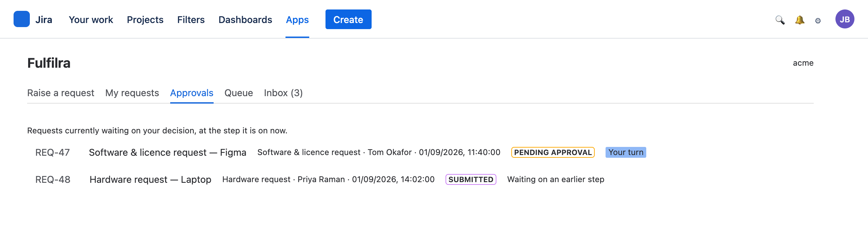
Task: Click the PENDING APPROVAL status label
Action: pos(553,152)
